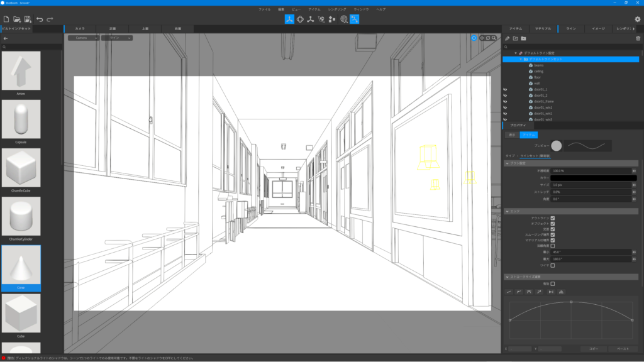Screen dimensions: 644x362
Task: Choose the linear curve preset icon
Action: point(509,292)
